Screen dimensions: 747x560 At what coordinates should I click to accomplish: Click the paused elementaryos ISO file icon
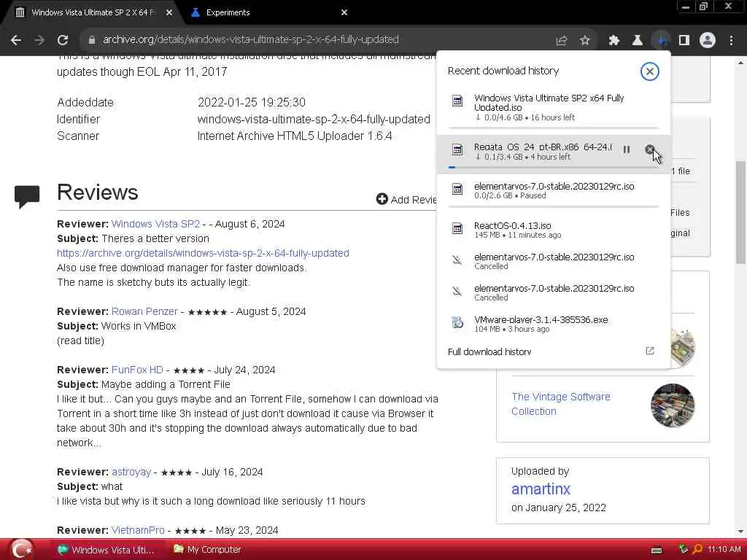(457, 189)
